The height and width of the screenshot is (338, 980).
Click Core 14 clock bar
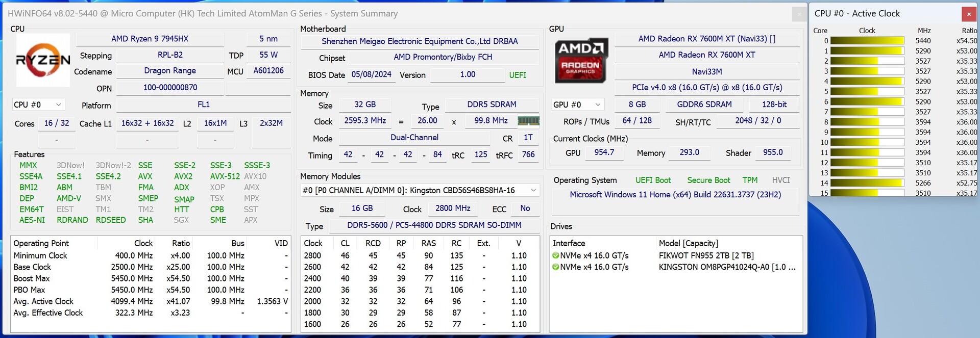click(x=867, y=183)
